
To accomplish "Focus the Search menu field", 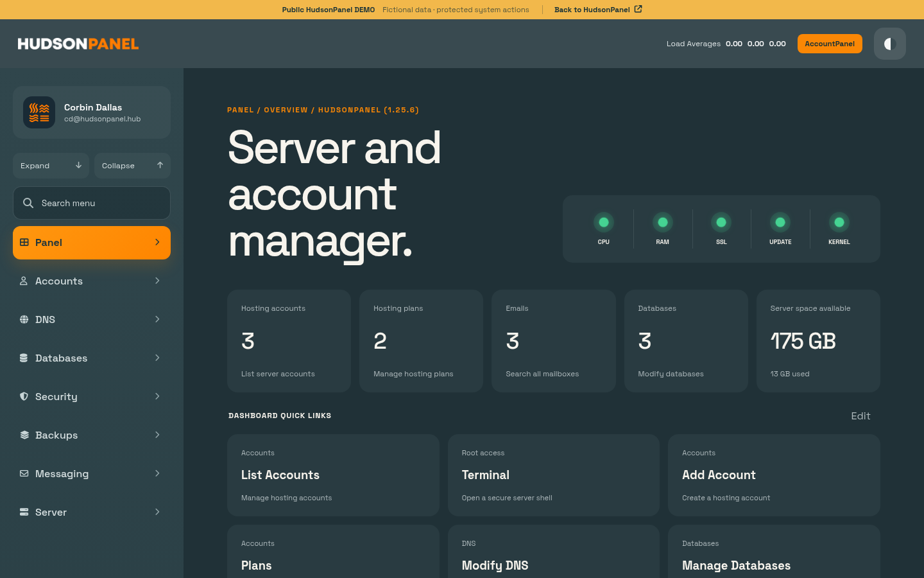I will (92, 203).
